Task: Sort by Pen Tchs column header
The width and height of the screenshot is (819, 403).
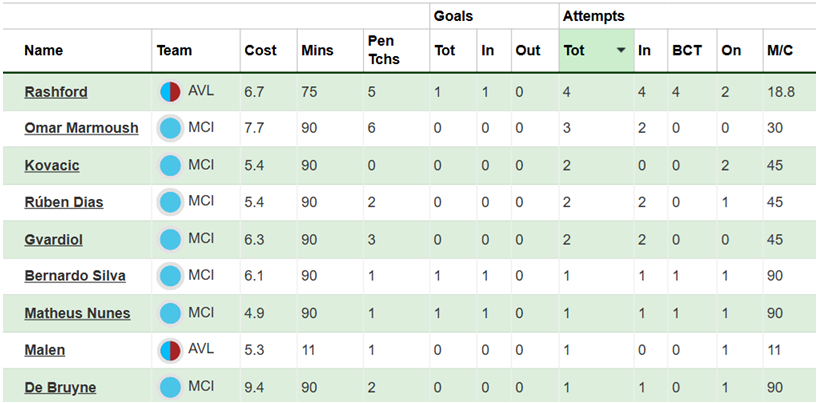Action: tap(383, 50)
